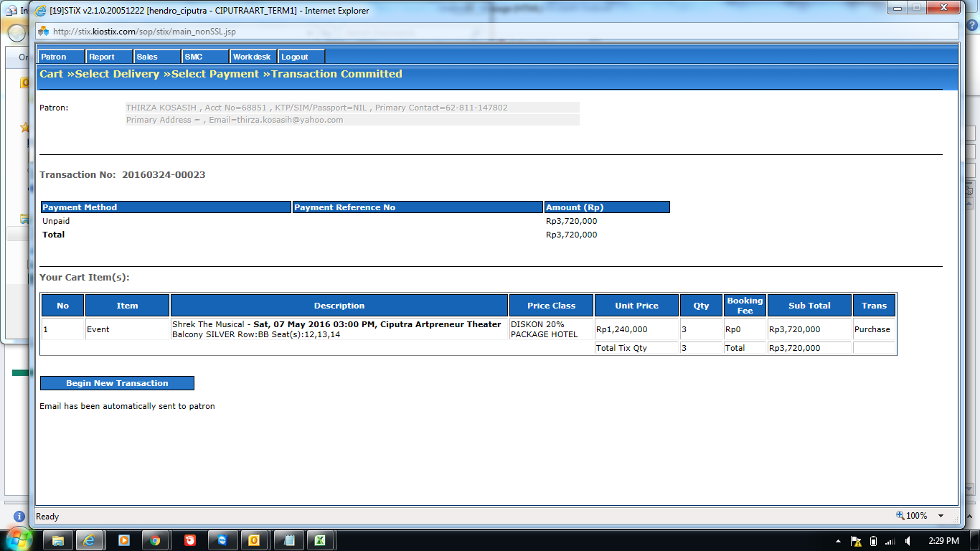Image resolution: width=980 pixels, height=551 pixels.
Task: Click the Windows Start orb
Action: (x=19, y=539)
